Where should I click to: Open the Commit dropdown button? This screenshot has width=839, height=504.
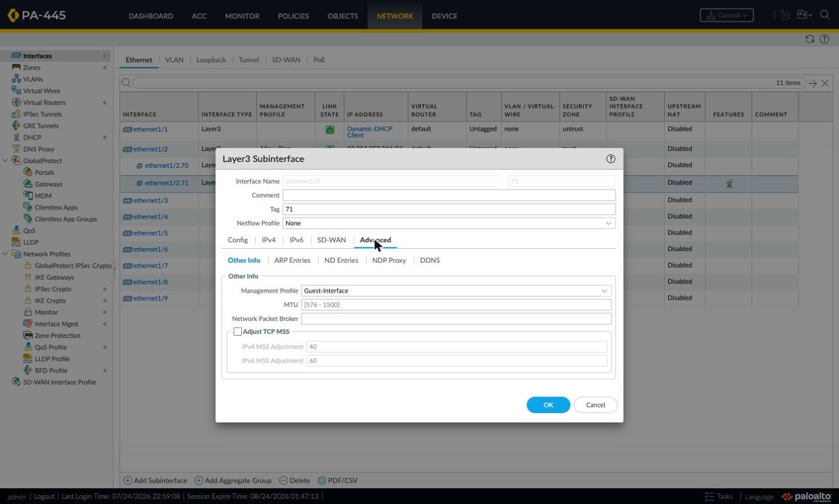click(726, 15)
